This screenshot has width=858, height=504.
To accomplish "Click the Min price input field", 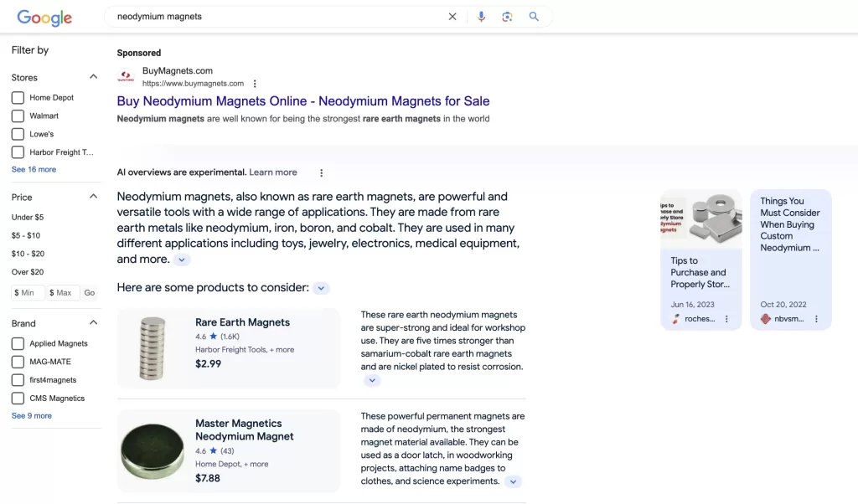I will point(25,292).
